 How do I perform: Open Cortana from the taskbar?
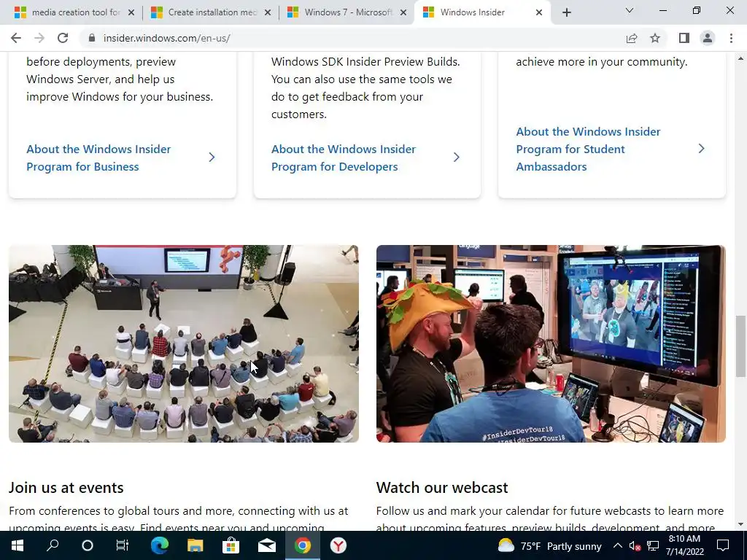point(88,545)
